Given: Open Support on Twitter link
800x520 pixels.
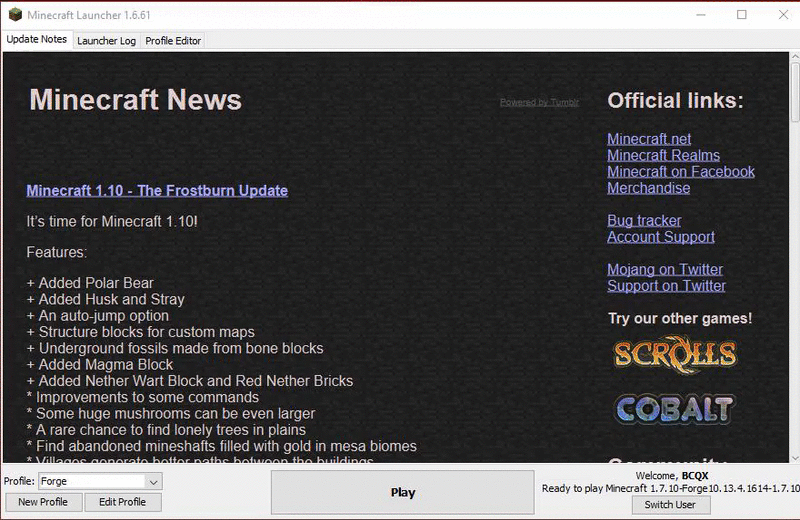Looking at the screenshot, I should click(666, 286).
